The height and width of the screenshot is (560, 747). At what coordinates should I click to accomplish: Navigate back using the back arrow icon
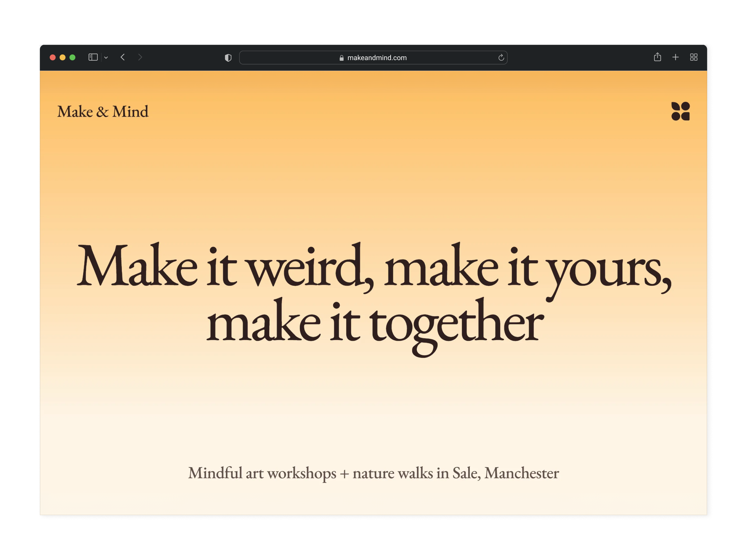(123, 57)
